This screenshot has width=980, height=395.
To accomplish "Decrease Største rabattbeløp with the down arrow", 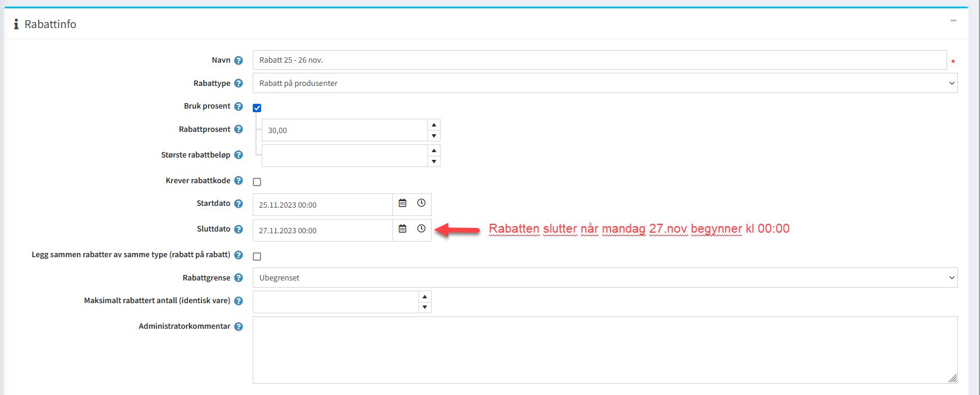I will click(434, 162).
